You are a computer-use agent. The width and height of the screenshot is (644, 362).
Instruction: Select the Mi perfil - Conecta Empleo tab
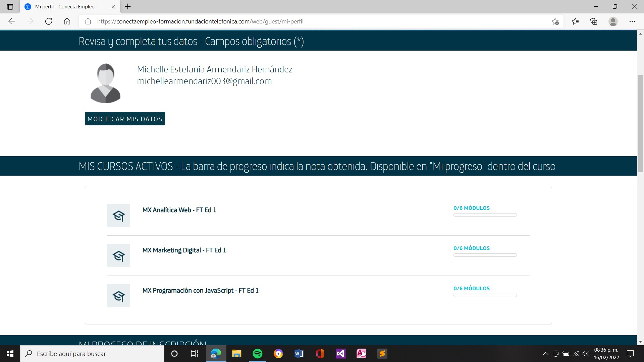[x=70, y=7]
